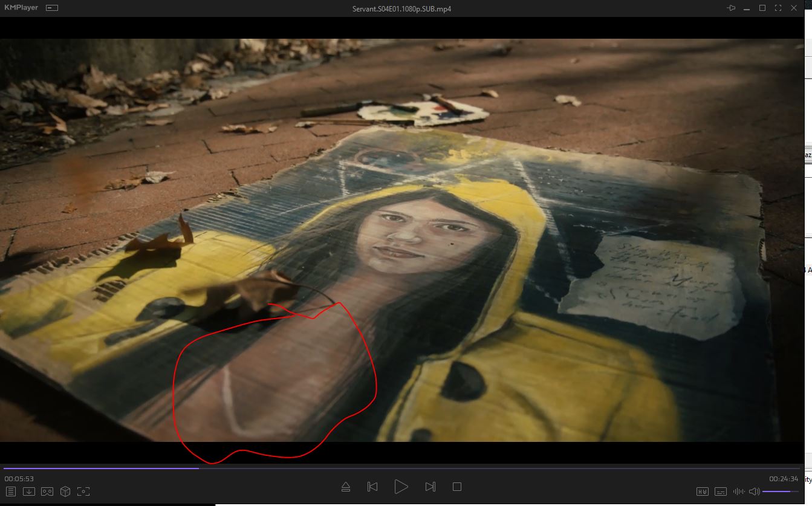Play the video

401,487
